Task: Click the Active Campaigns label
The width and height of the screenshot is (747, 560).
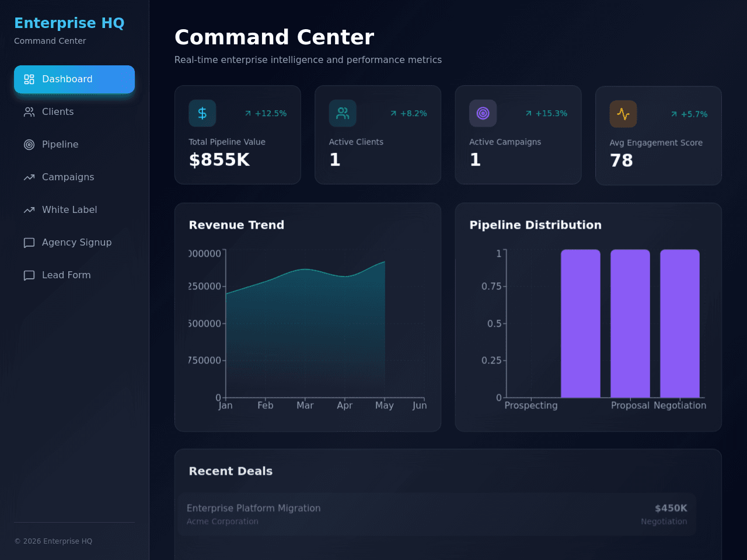Action: point(505,142)
